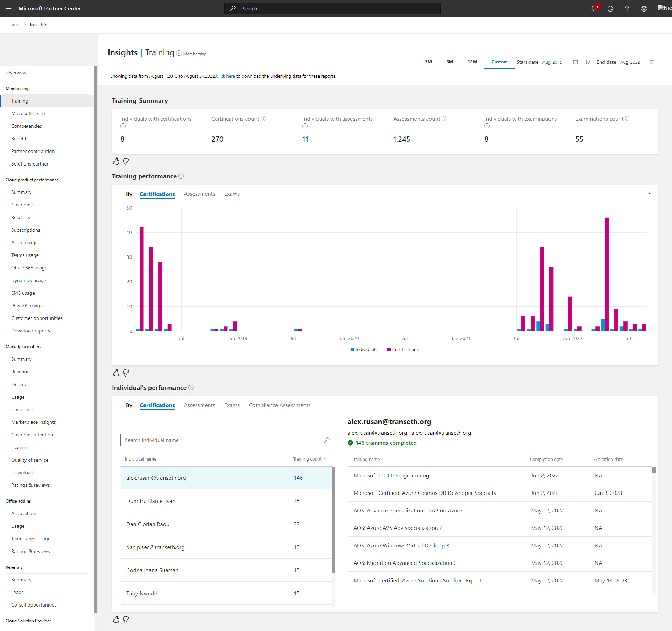Click the info icon next to Training title
Viewport: 672px width, 631px height.
179,53
